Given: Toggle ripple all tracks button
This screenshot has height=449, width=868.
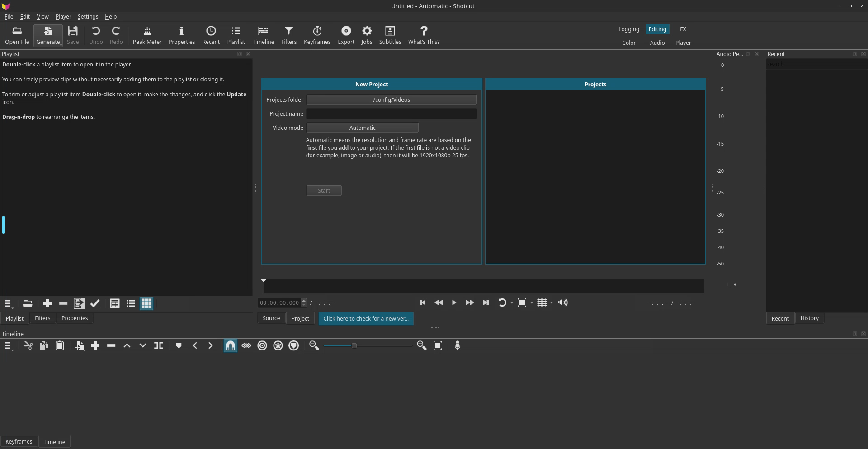Looking at the screenshot, I should click(278, 346).
